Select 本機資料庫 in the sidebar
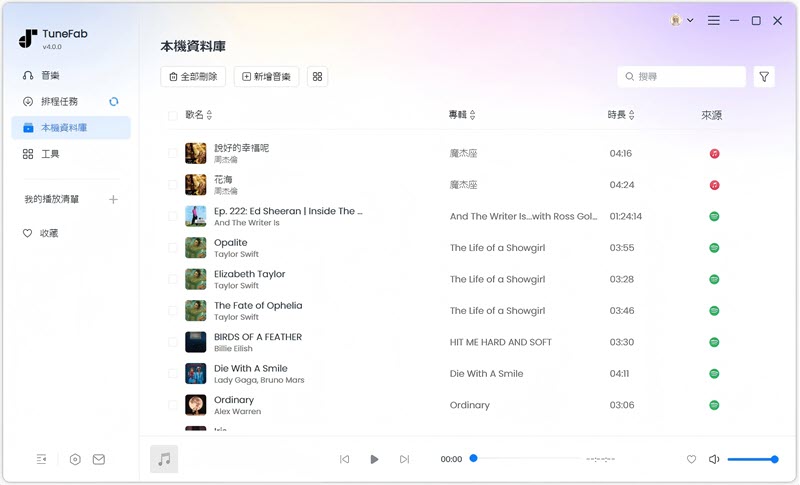The image size is (800, 485). pyautogui.click(x=70, y=127)
